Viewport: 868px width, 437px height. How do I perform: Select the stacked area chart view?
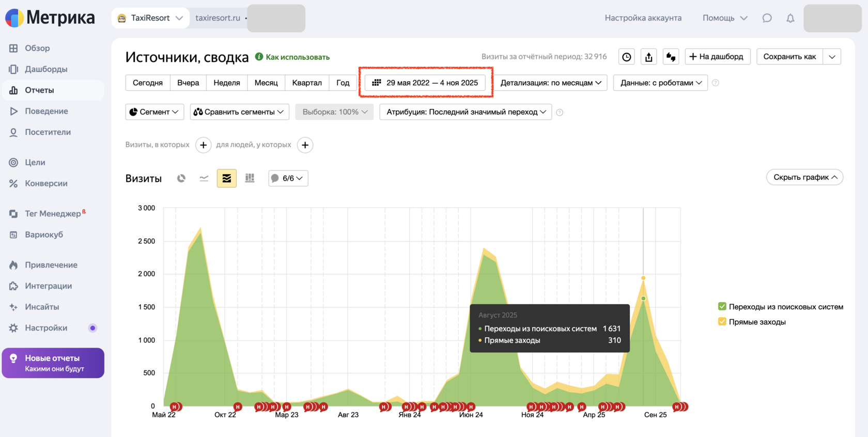click(x=227, y=178)
